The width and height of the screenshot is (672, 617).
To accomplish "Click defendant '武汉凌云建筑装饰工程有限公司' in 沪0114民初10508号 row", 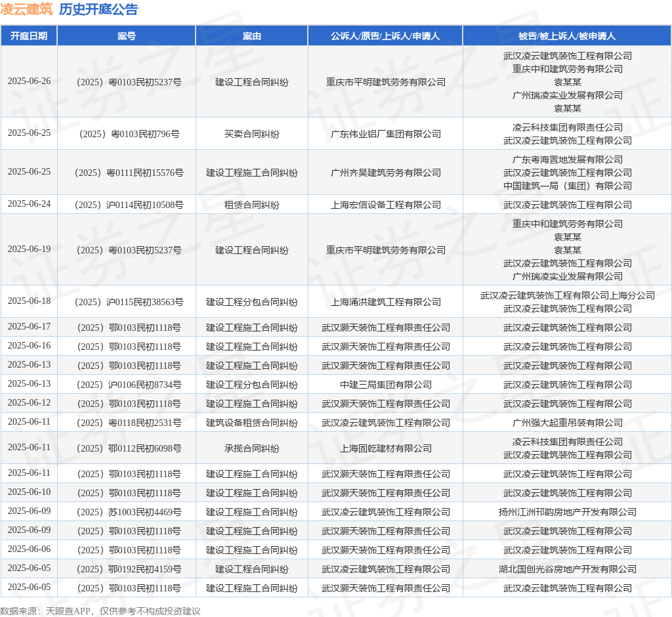I will [x=568, y=205].
